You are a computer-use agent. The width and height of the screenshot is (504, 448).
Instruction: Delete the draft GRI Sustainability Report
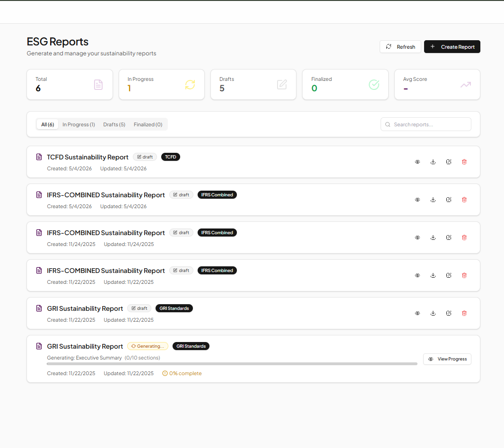click(x=464, y=313)
